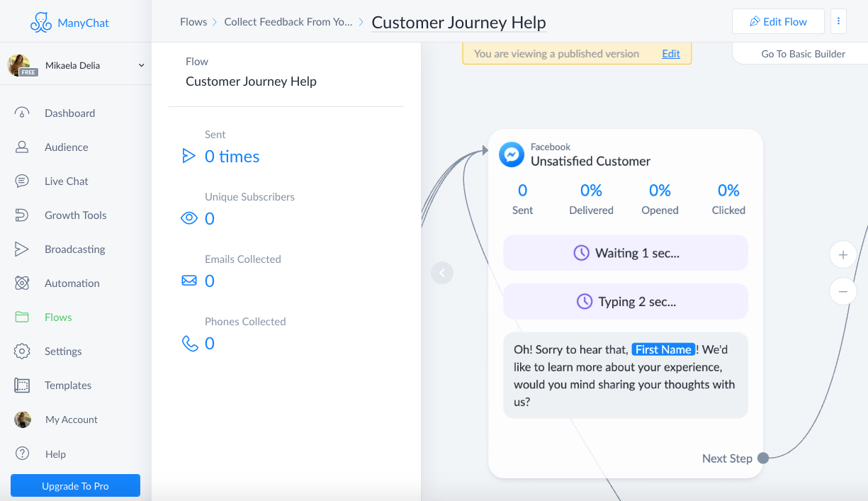Click the Next Step connector dot
This screenshot has width=868, height=501.
pyautogui.click(x=762, y=458)
